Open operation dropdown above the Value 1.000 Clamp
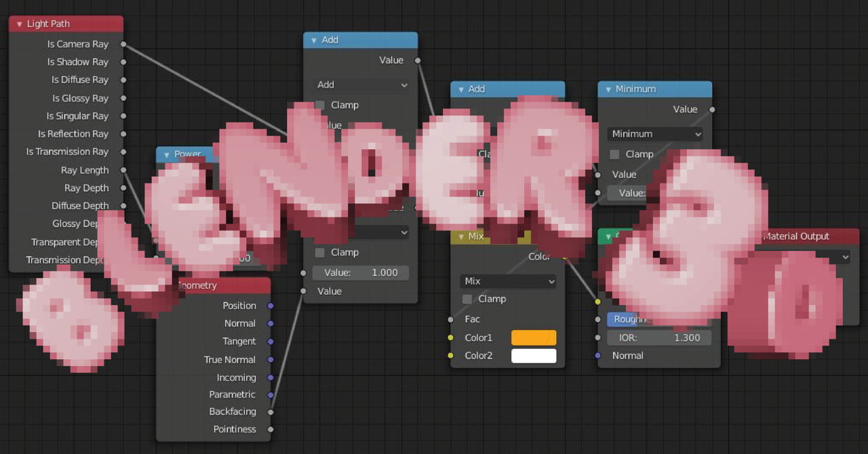The image size is (868, 454). pyautogui.click(x=361, y=232)
